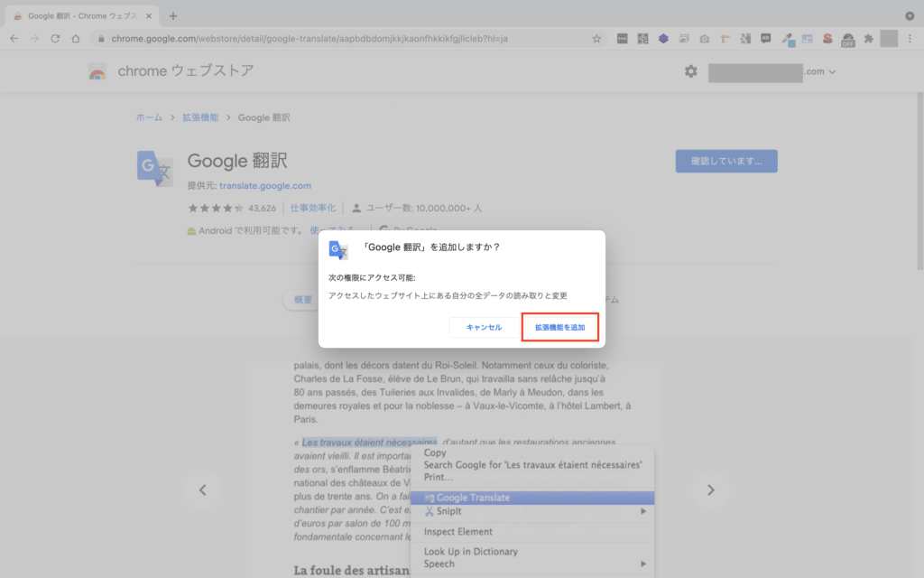Image resolution: width=924 pixels, height=578 pixels.
Task: Open Web Store settings gear
Action: pyautogui.click(x=690, y=71)
